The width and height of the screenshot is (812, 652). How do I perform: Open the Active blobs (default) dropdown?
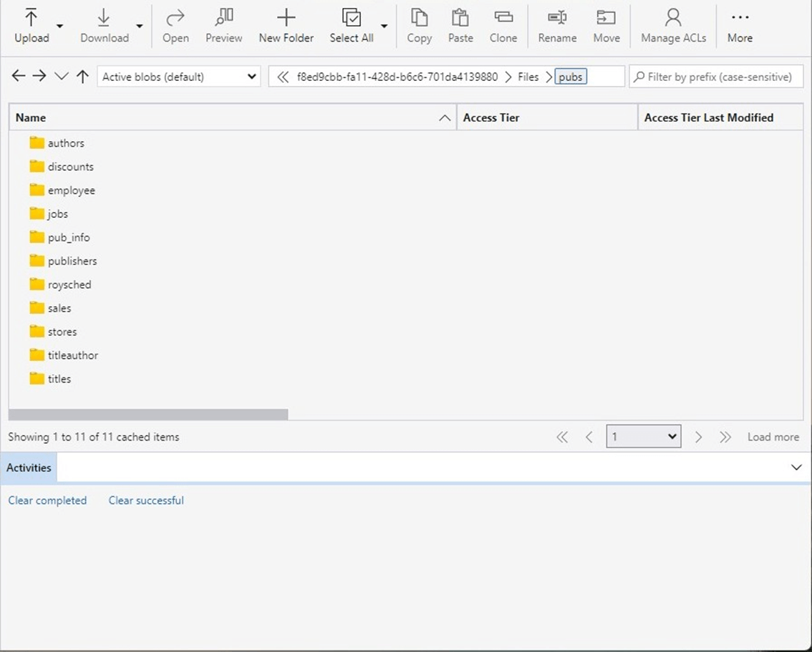(179, 77)
